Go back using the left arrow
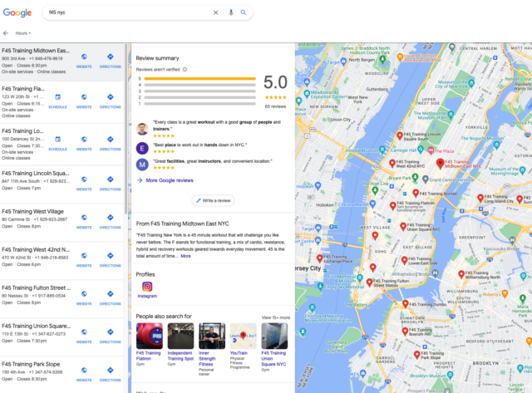 point(7,33)
